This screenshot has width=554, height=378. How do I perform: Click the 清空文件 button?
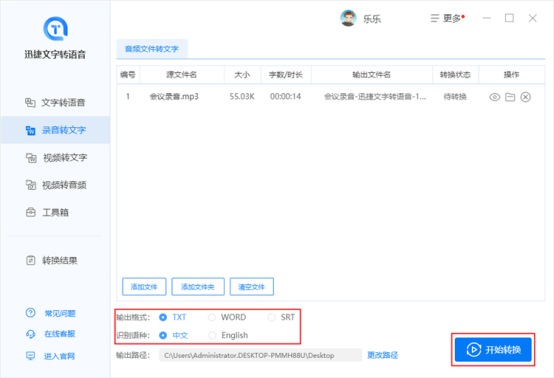pyautogui.click(x=252, y=287)
